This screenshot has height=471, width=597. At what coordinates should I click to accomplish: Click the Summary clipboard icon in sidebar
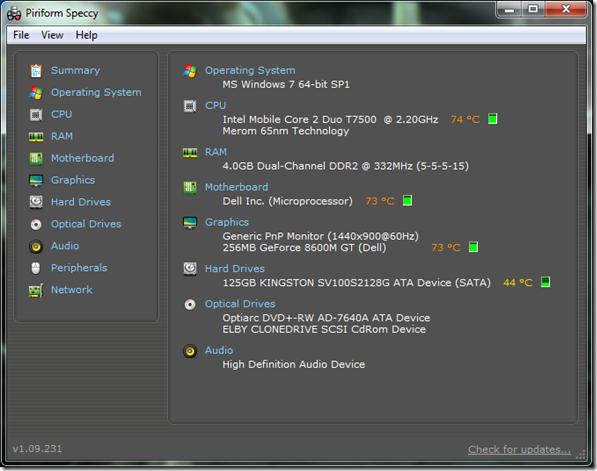36,71
